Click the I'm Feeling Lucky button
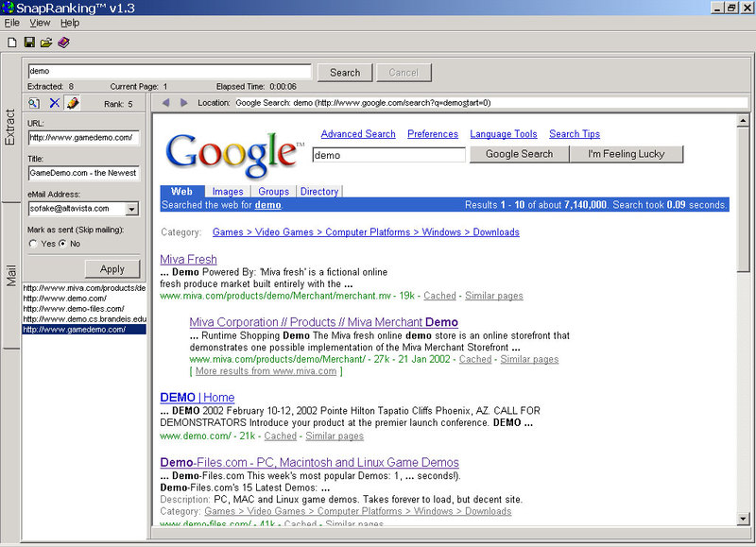 [626, 154]
